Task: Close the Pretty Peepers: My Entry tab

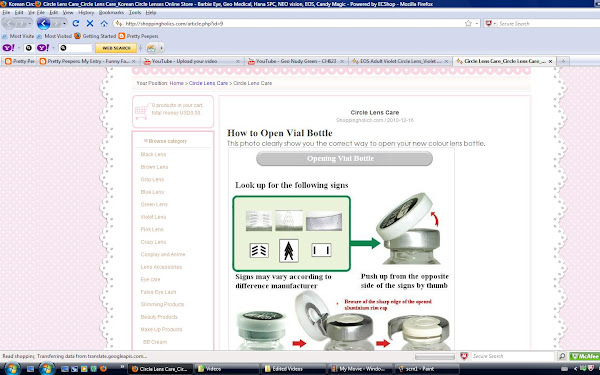Action: tap(134, 61)
